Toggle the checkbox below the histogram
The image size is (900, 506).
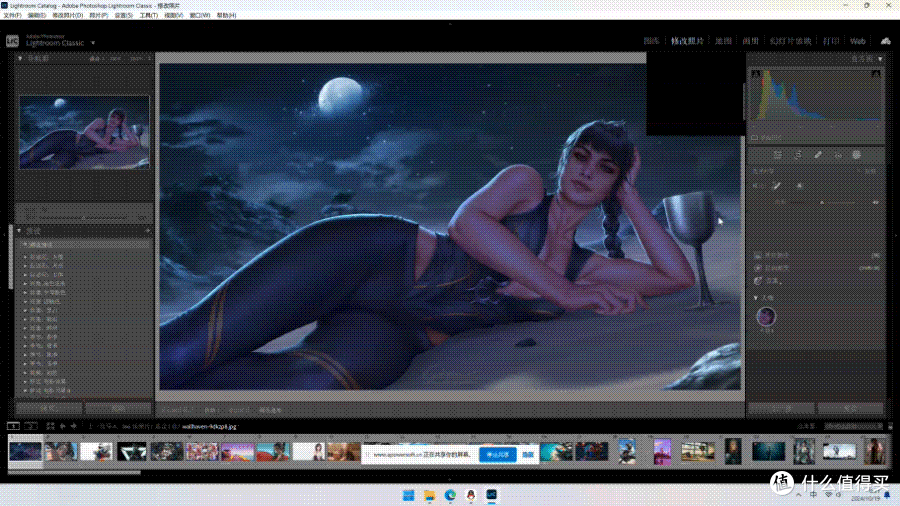(755, 138)
